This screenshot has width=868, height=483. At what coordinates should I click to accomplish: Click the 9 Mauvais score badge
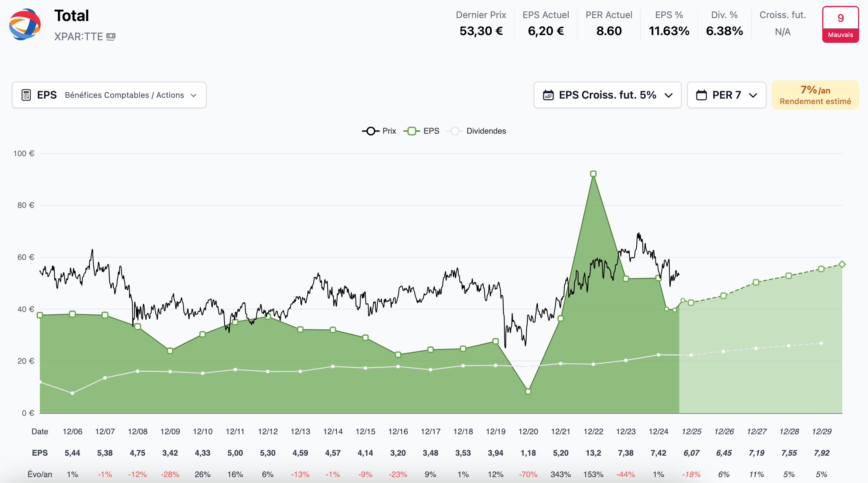pos(840,24)
